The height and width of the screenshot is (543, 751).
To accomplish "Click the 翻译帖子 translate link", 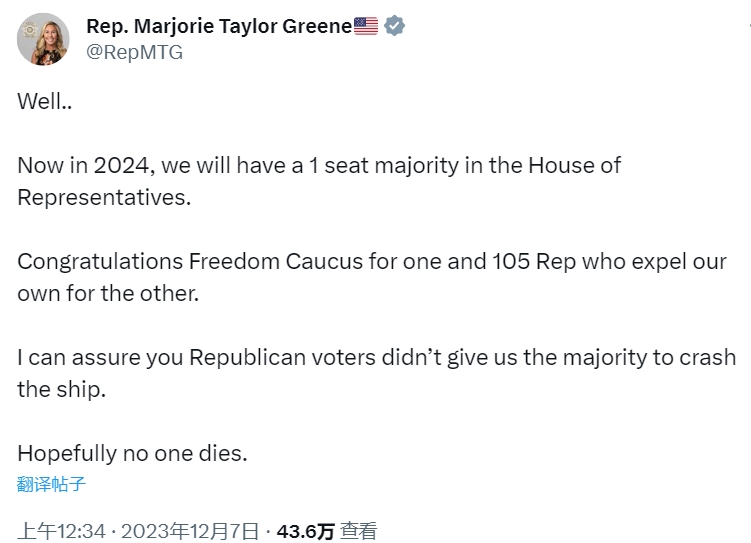I will pos(52,485).
